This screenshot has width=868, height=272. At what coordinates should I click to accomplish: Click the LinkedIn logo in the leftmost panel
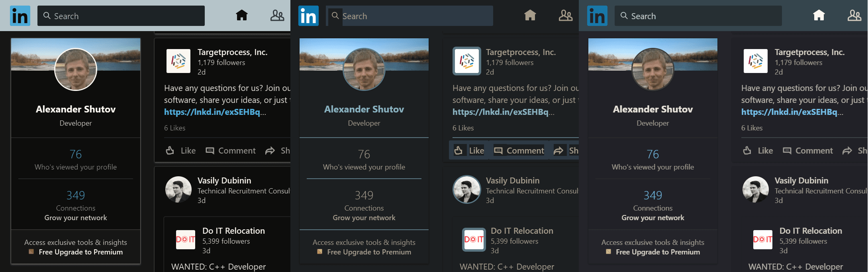pyautogui.click(x=20, y=16)
